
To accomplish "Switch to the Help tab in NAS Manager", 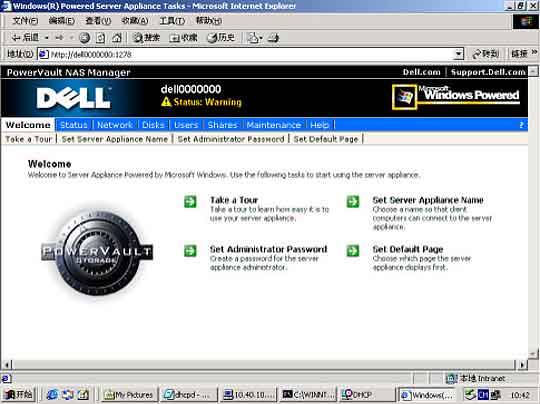I will tap(319, 125).
